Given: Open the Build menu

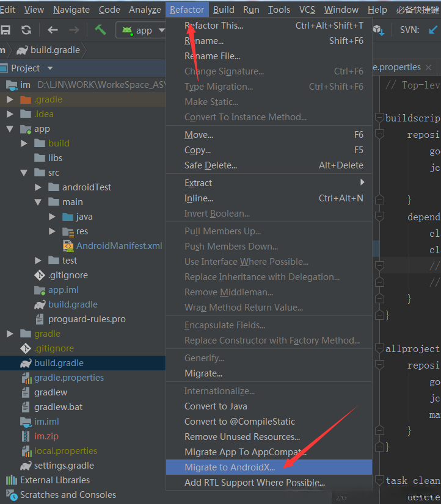Looking at the screenshot, I should click(x=224, y=10).
